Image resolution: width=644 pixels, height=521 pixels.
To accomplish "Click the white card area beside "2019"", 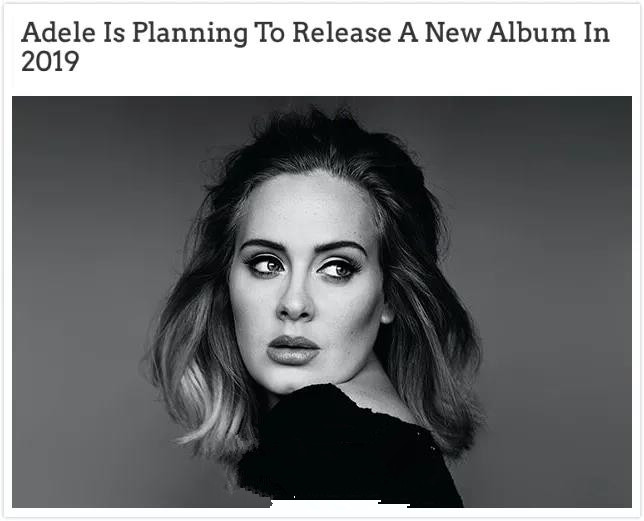I will (329, 62).
